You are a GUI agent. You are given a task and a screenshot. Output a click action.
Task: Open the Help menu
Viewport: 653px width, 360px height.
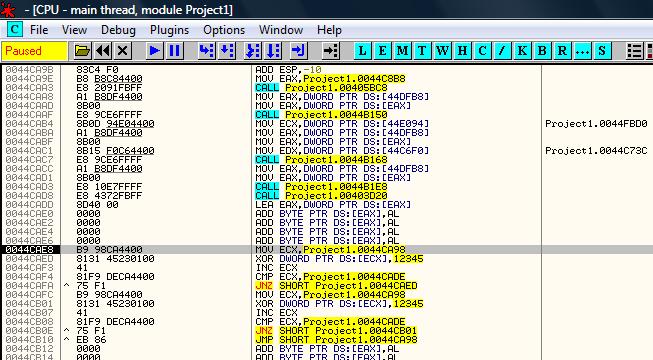329,30
